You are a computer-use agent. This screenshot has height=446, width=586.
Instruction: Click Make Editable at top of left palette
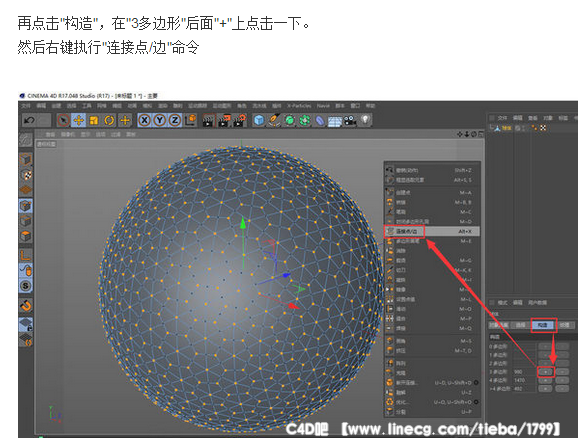(x=26, y=139)
